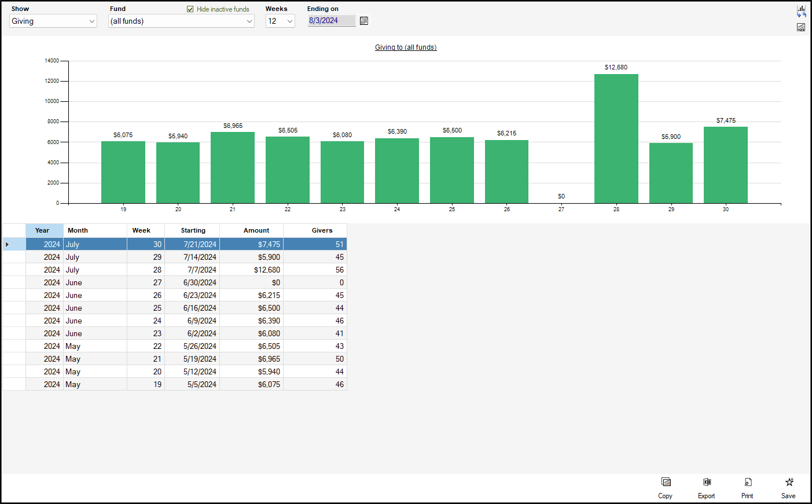Click the bar chart swap icon

tap(801, 11)
